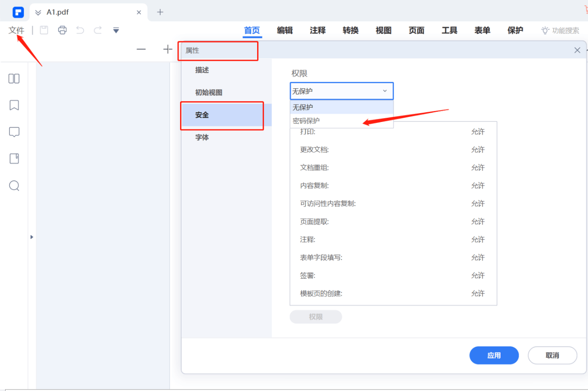The height and width of the screenshot is (391, 588).
Task: Go to the 保护 tab
Action: [516, 31]
